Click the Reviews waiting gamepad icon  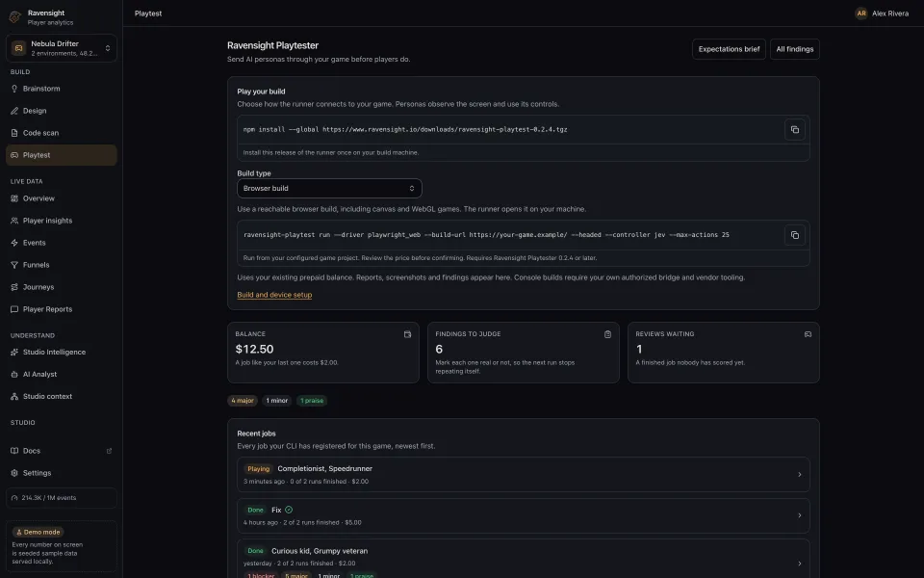808,334
